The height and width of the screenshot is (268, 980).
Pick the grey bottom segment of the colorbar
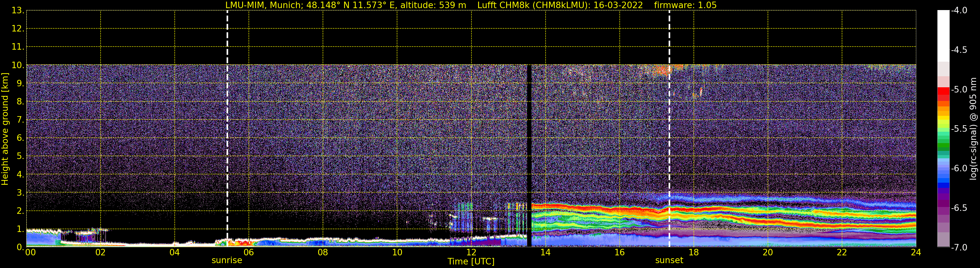click(943, 239)
